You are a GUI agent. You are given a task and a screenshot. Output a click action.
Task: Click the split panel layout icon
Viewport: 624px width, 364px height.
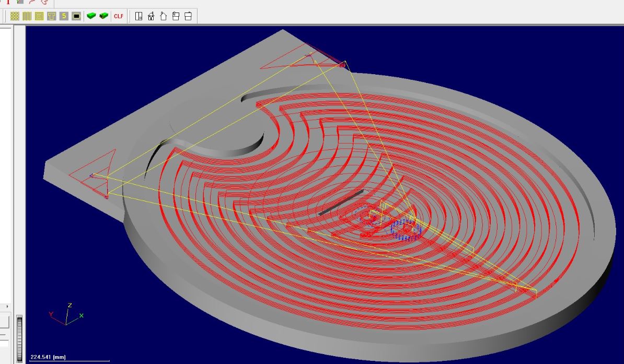click(x=138, y=16)
